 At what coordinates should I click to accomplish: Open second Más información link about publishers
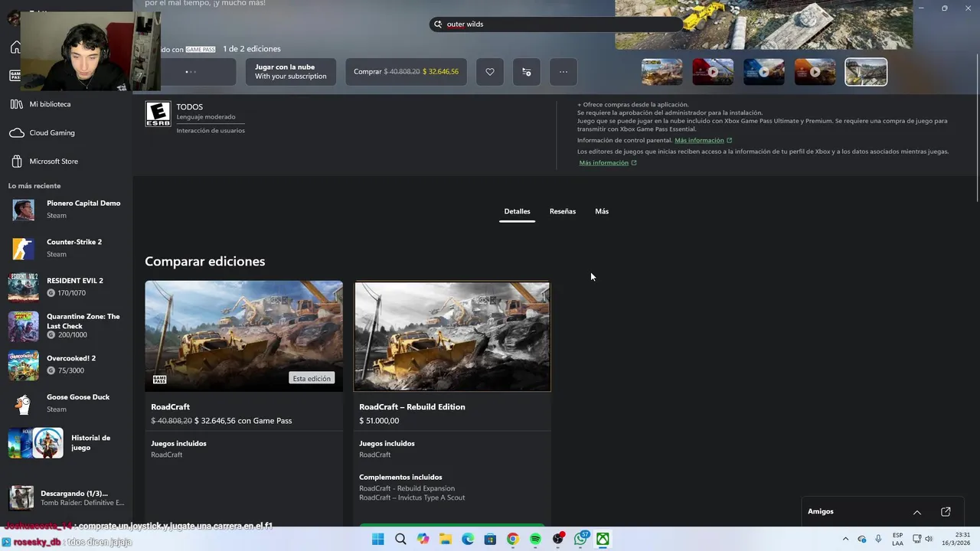[603, 163]
